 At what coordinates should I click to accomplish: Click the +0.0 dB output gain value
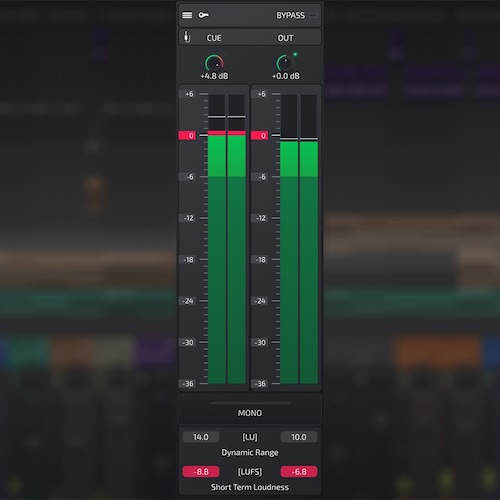click(x=286, y=76)
